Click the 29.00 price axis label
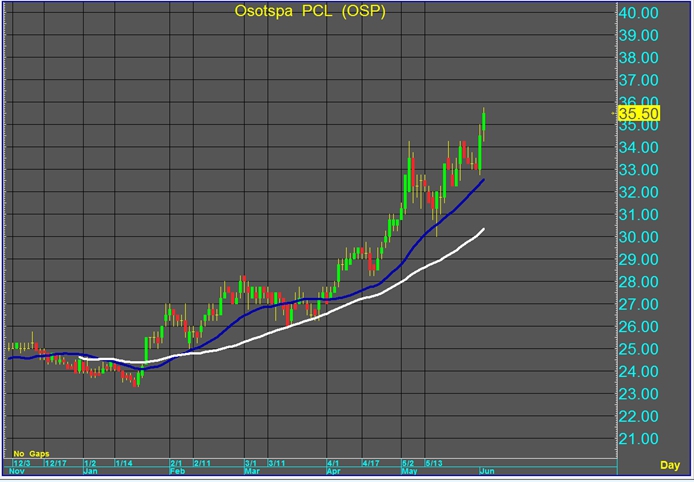This screenshot has width=694, height=482. coord(638,259)
